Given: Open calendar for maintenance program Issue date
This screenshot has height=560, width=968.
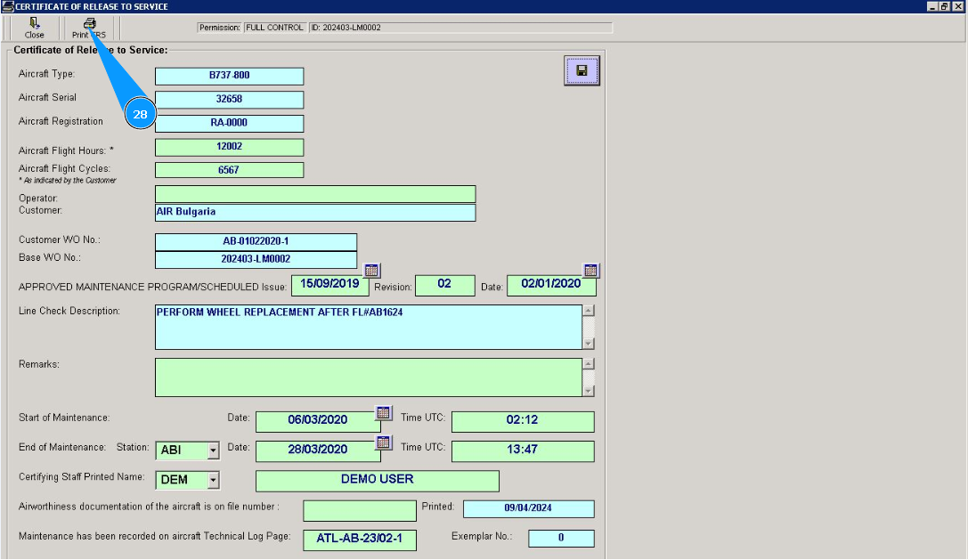Looking at the screenshot, I should click(x=372, y=270).
